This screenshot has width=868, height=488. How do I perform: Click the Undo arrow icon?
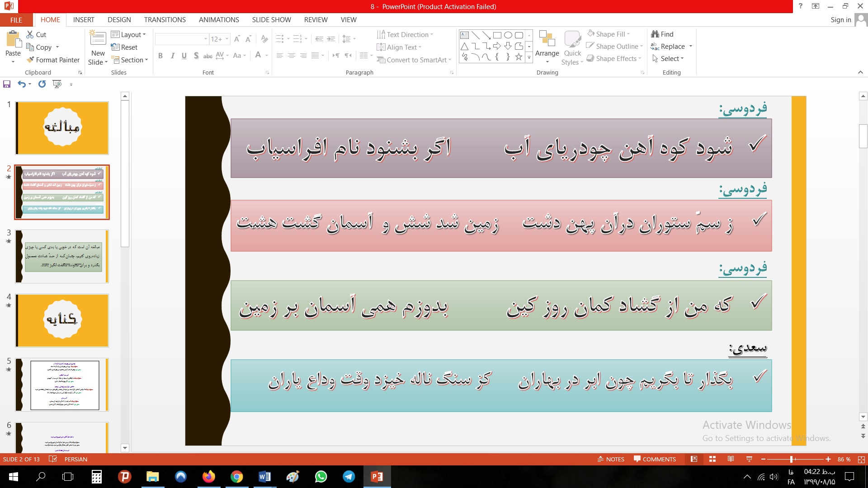(x=21, y=84)
